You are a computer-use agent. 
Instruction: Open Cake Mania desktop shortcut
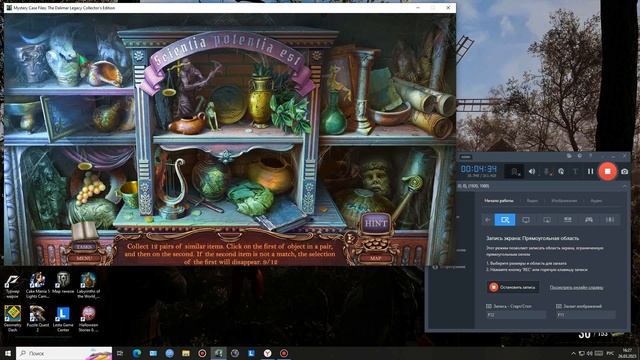click(38, 285)
